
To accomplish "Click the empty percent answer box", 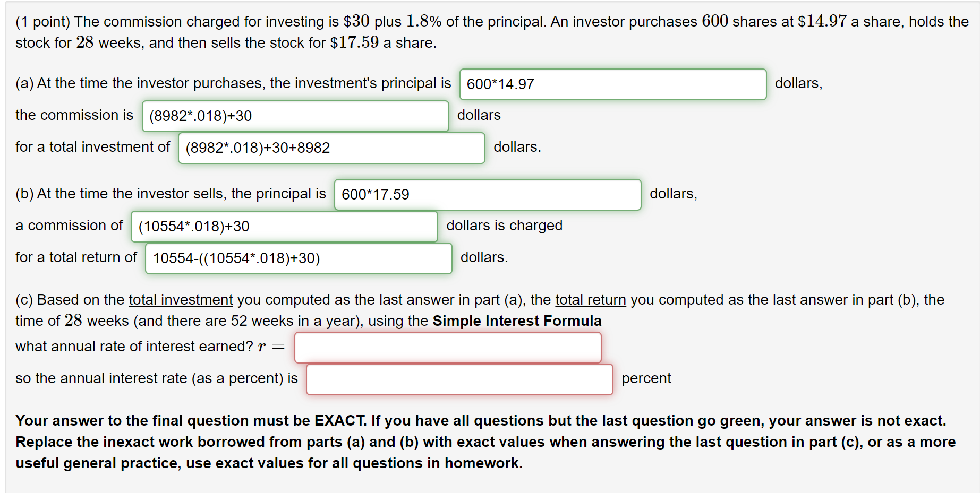I will point(459,379).
